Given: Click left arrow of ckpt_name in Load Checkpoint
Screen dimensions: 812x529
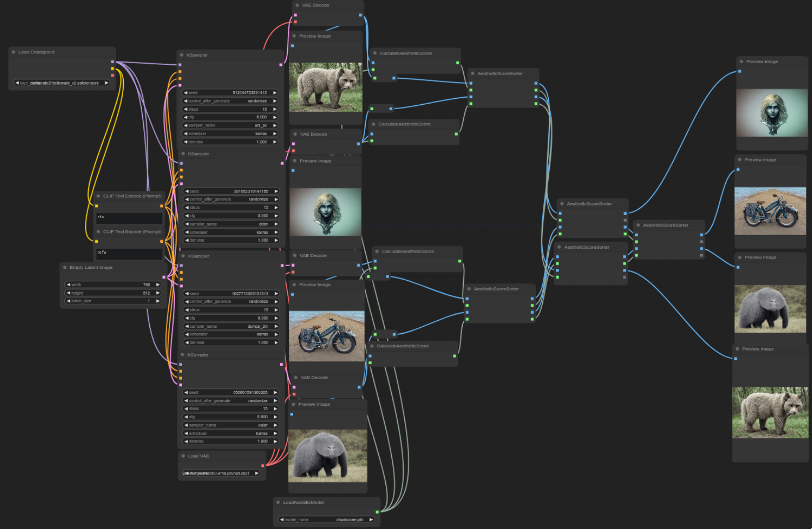Looking at the screenshot, I should coord(17,83).
